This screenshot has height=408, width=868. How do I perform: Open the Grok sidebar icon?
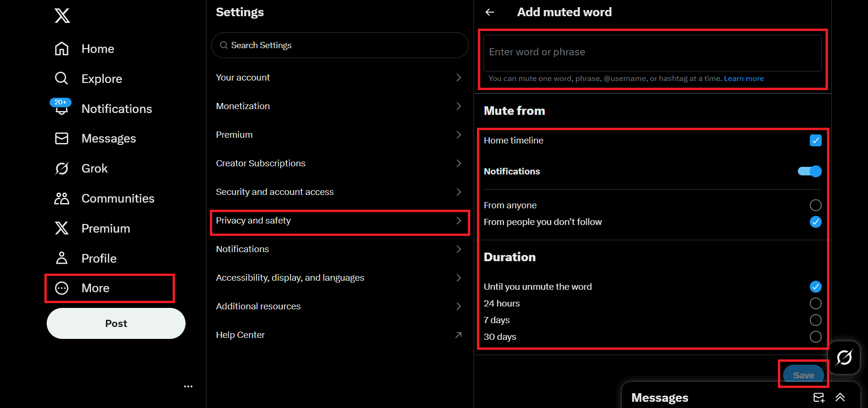click(62, 168)
